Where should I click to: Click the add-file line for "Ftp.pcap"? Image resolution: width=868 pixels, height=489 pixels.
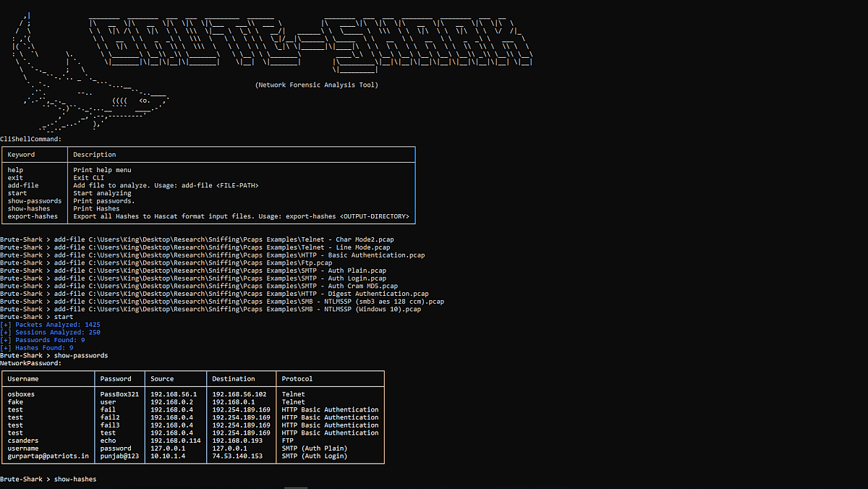click(166, 263)
